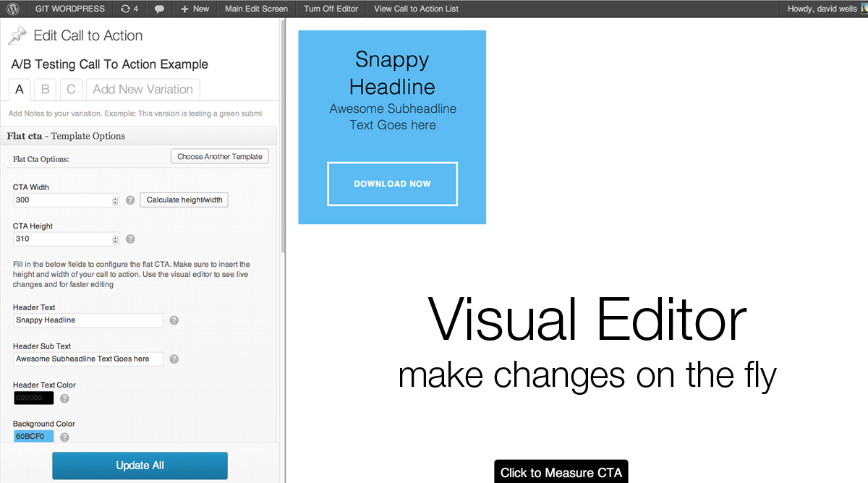Open the + New menu
868x483 pixels.
pos(195,9)
